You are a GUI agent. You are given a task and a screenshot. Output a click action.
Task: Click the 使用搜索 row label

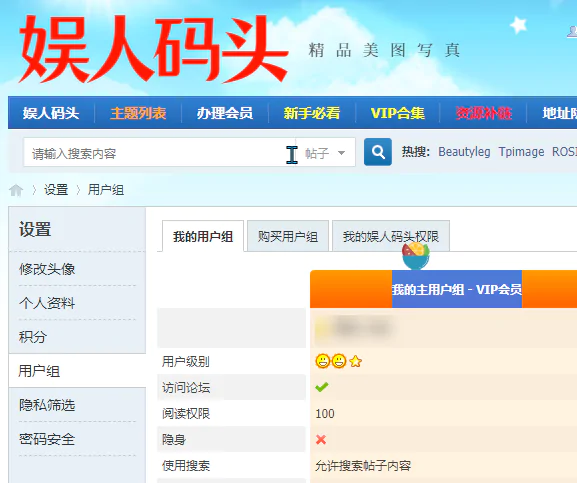[x=186, y=466]
